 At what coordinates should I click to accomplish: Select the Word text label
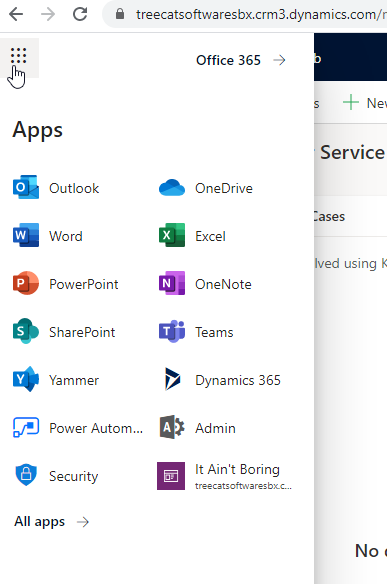[66, 236]
